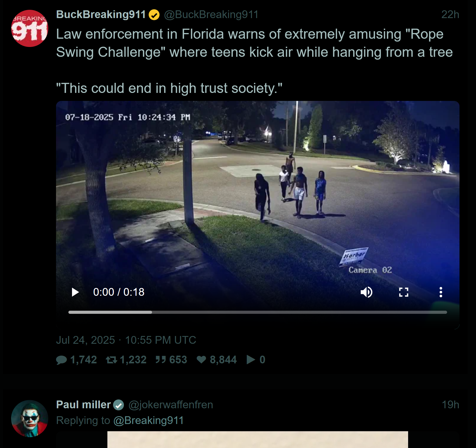Open BuckBreaking911 profile avatar
The height and width of the screenshot is (448, 476).
click(30, 28)
